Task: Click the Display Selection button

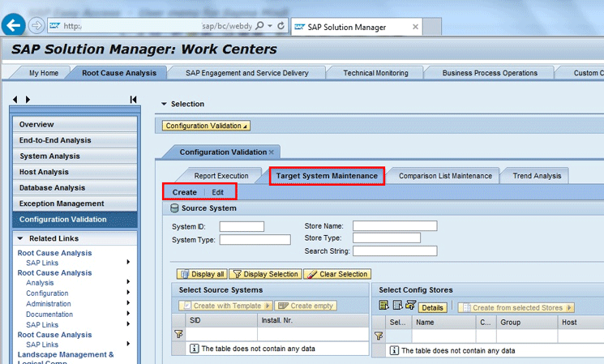Action: click(265, 274)
